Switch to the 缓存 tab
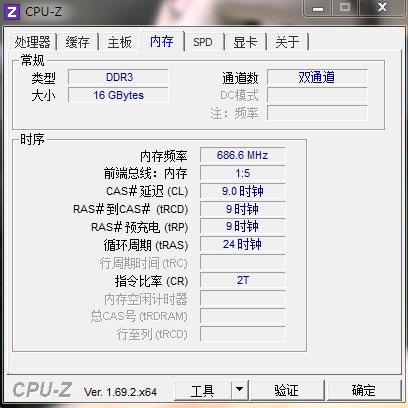 (78, 42)
